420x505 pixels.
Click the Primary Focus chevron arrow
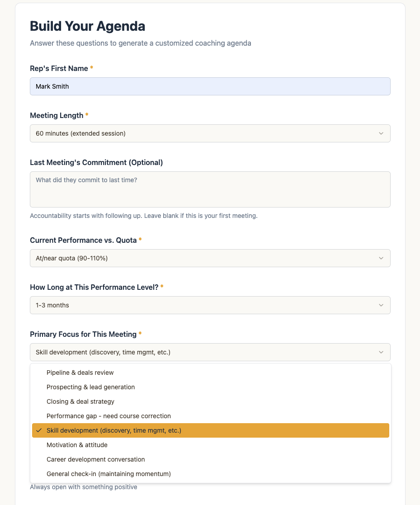(x=381, y=352)
